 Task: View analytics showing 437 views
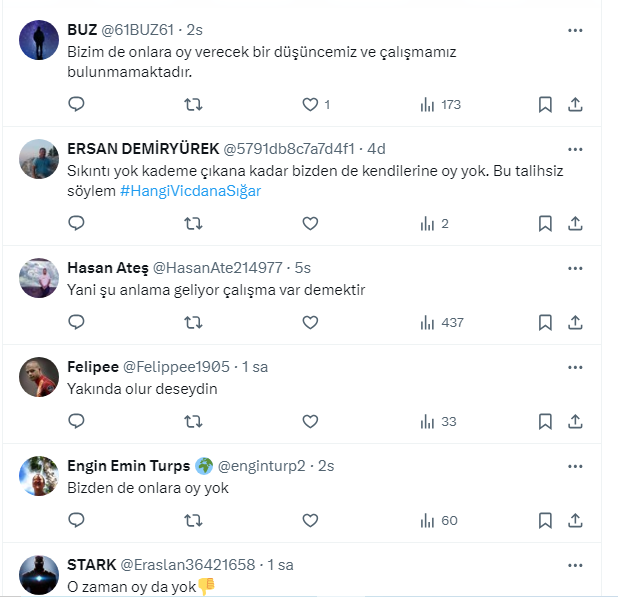(x=441, y=322)
